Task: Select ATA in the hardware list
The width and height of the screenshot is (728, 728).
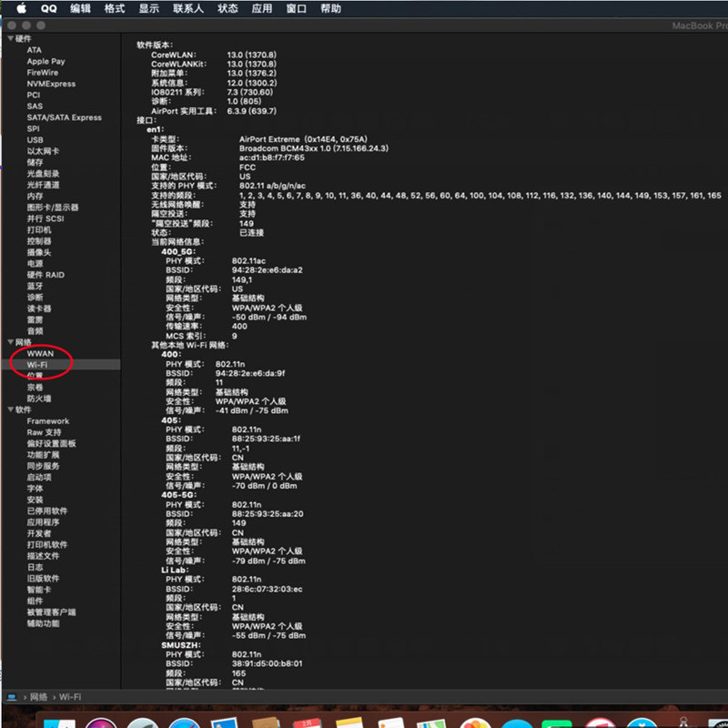Action: coord(34,50)
